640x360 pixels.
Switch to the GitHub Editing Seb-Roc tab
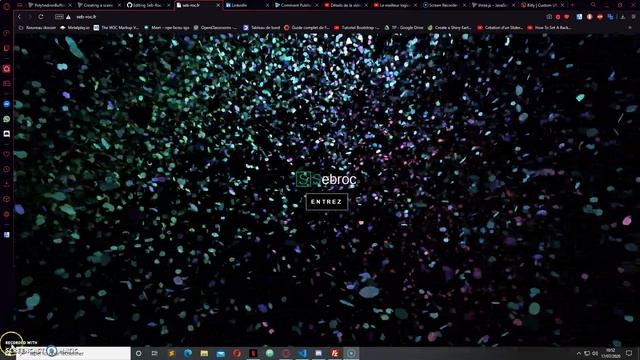[147, 5]
